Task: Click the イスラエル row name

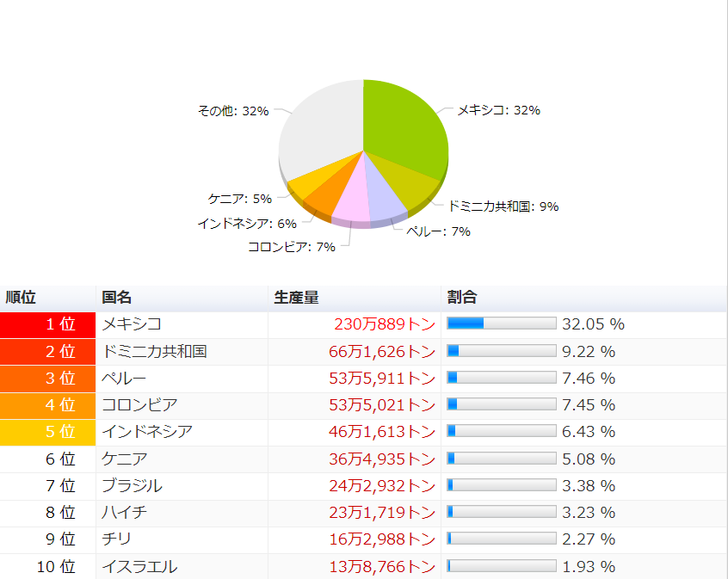Action: pyautogui.click(x=139, y=566)
